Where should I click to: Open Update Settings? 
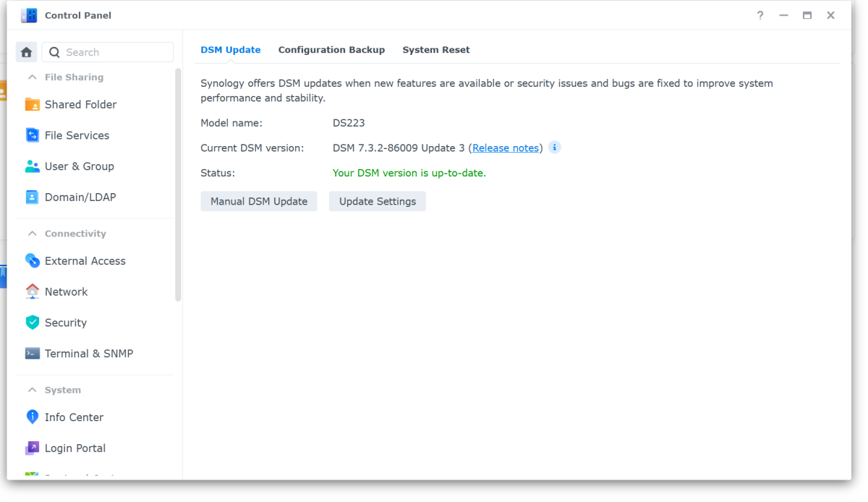(378, 201)
